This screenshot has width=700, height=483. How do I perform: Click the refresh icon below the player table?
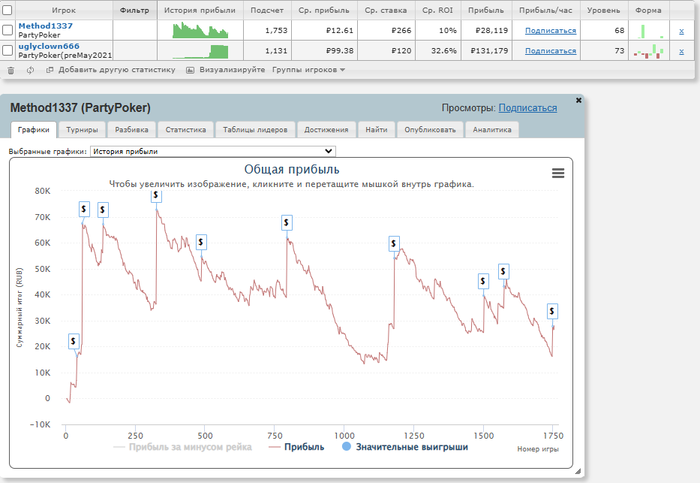30,70
